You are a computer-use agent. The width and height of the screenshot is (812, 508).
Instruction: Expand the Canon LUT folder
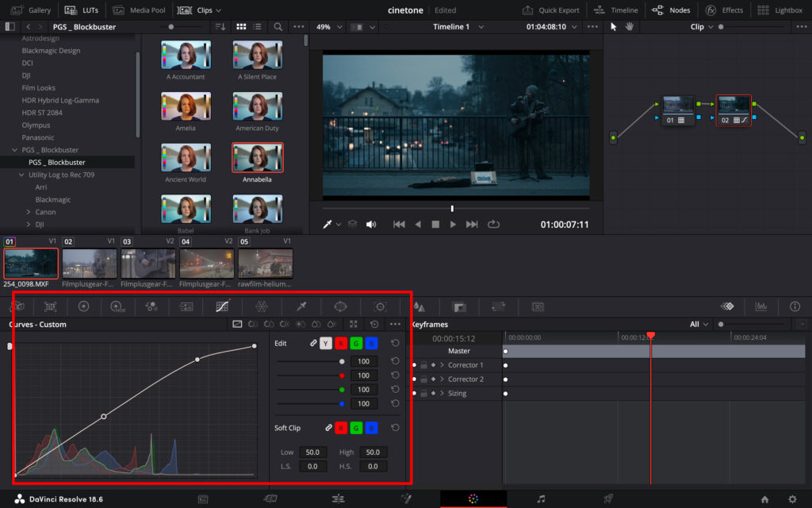tap(29, 212)
